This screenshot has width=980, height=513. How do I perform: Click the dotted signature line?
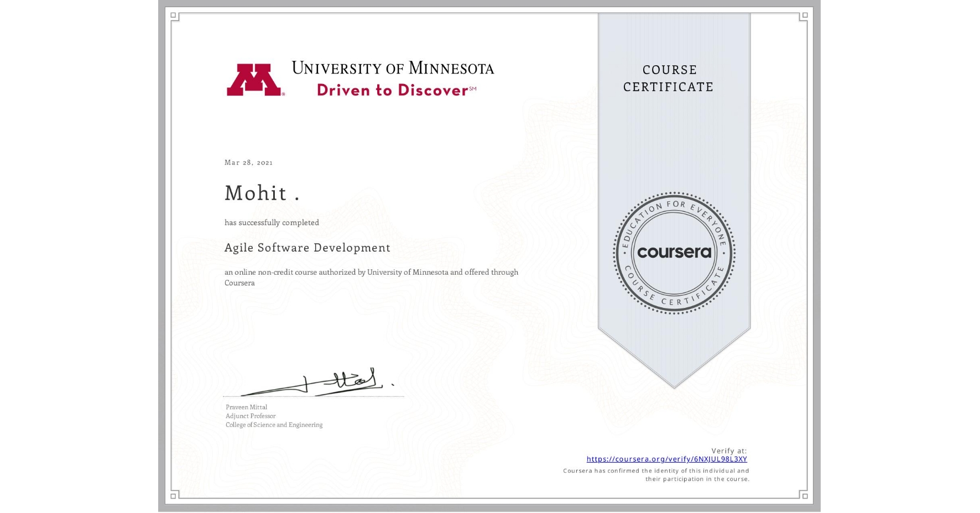pyautogui.click(x=312, y=396)
